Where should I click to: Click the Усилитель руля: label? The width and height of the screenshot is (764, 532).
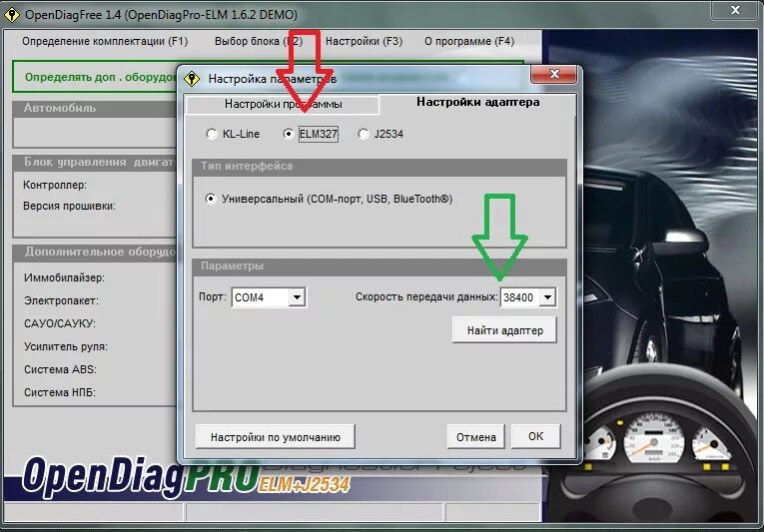pyautogui.click(x=66, y=346)
